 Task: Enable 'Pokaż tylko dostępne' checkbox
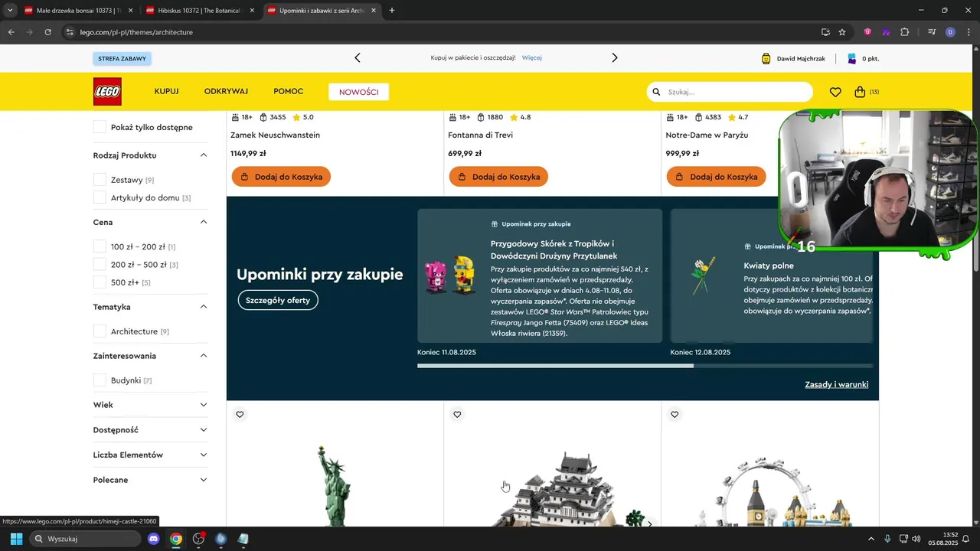pyautogui.click(x=100, y=127)
